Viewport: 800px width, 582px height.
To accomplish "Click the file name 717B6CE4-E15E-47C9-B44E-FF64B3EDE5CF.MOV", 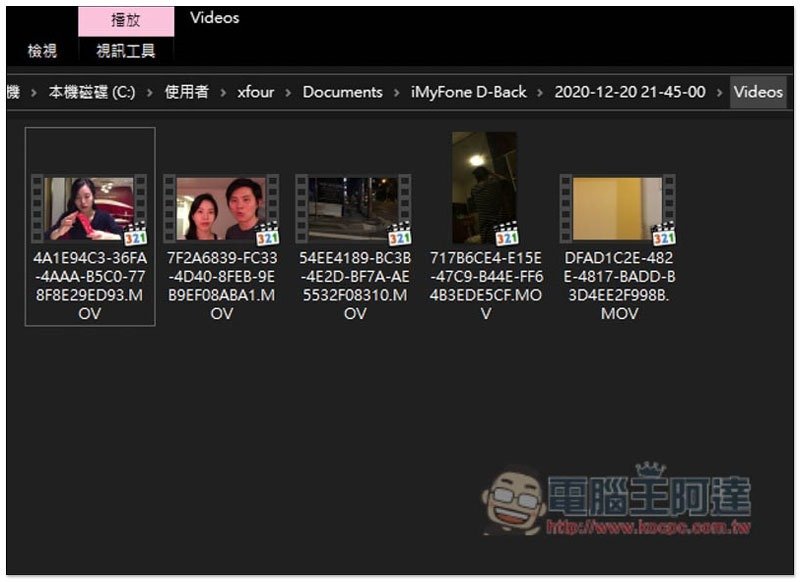I will coord(486,286).
